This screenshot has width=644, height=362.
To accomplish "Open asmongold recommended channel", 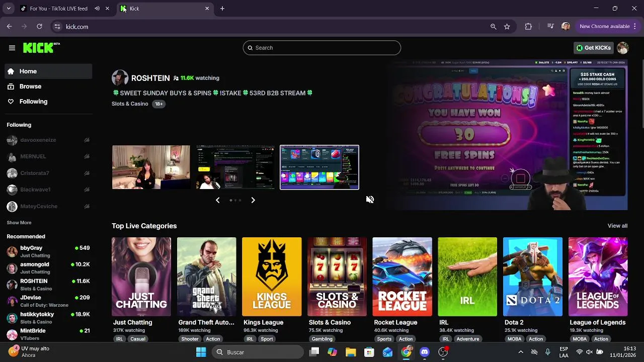I will coord(48,268).
